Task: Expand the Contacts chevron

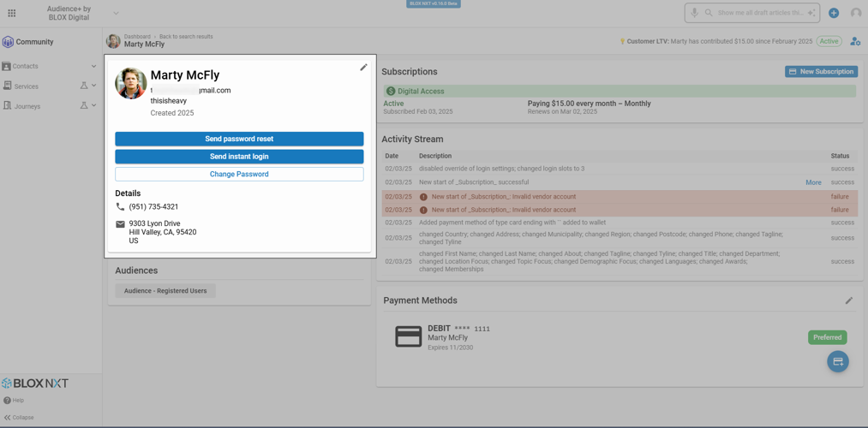Action: click(x=93, y=66)
